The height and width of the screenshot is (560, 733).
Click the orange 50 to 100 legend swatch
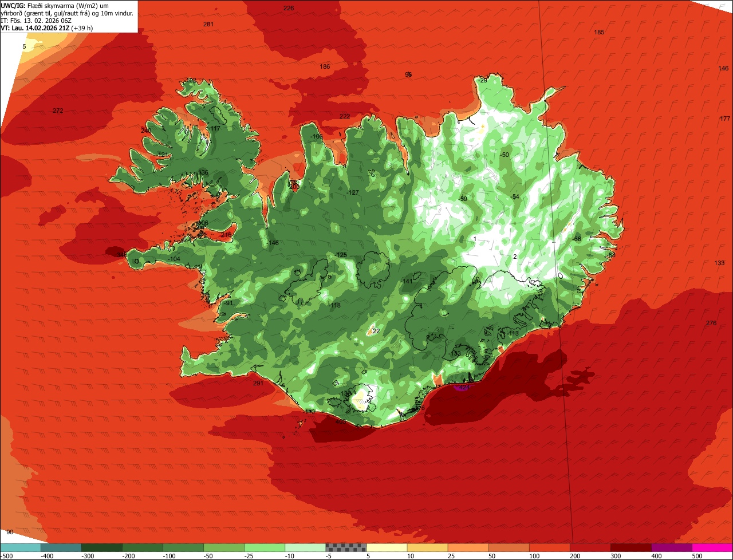(x=509, y=547)
